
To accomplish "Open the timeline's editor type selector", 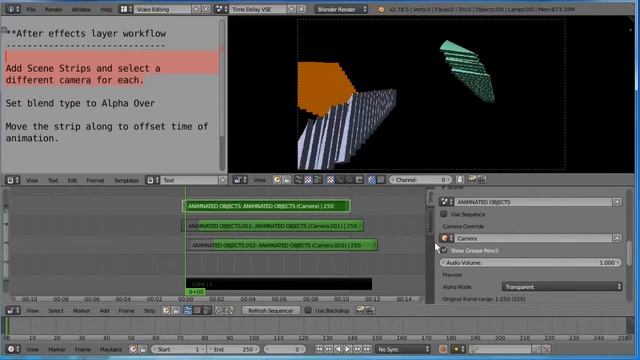I will [x=12, y=349].
